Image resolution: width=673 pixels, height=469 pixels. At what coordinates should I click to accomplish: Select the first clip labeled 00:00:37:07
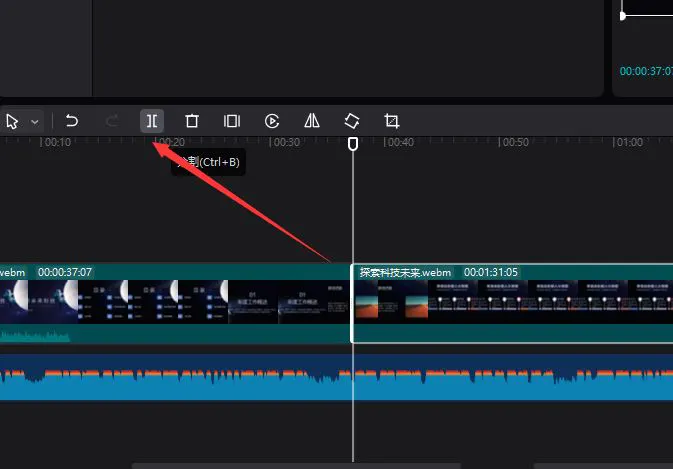point(175,303)
